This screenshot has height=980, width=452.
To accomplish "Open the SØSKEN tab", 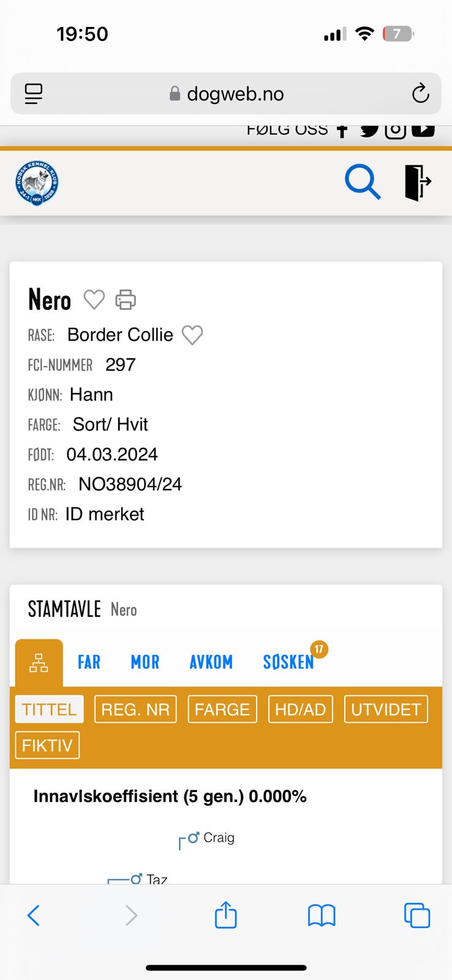I will coord(288,662).
